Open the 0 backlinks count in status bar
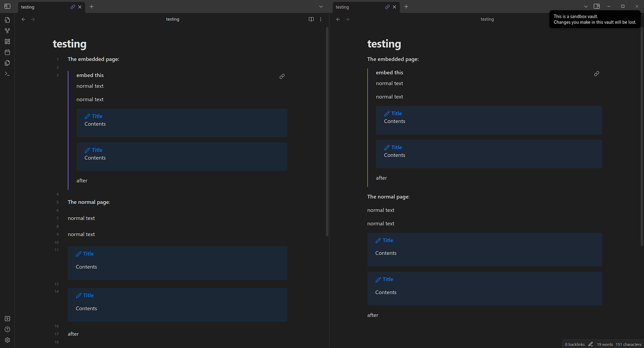Viewport: 644px width, 348px height. pyautogui.click(x=574, y=344)
